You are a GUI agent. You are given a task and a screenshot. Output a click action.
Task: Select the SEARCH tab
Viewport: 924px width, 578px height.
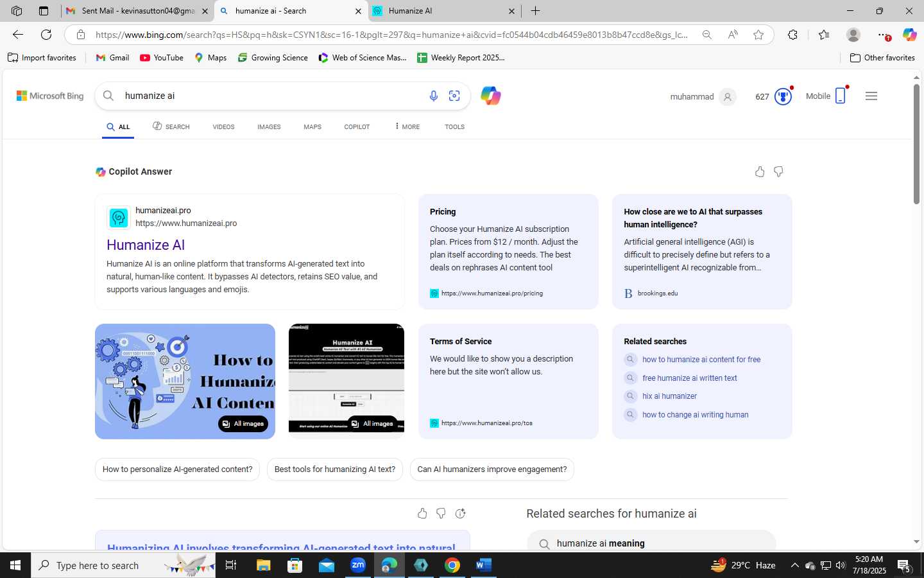pyautogui.click(x=171, y=127)
